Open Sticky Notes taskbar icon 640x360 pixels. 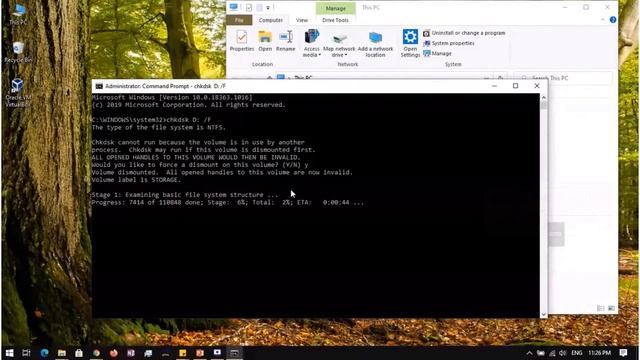(182, 353)
